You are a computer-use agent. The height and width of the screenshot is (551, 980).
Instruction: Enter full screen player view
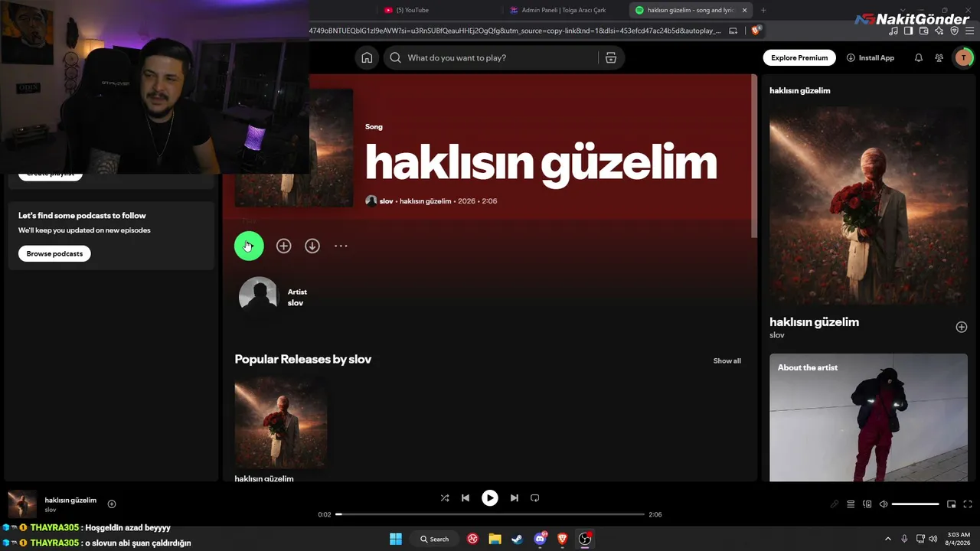968,504
